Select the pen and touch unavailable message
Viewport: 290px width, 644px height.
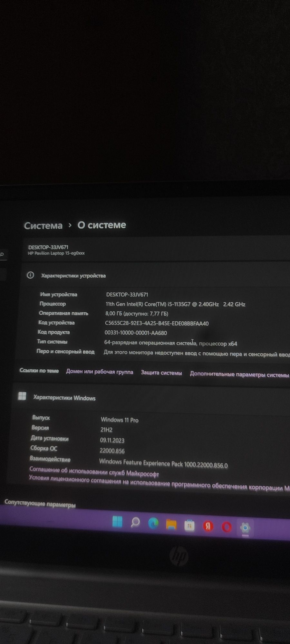tap(197, 353)
